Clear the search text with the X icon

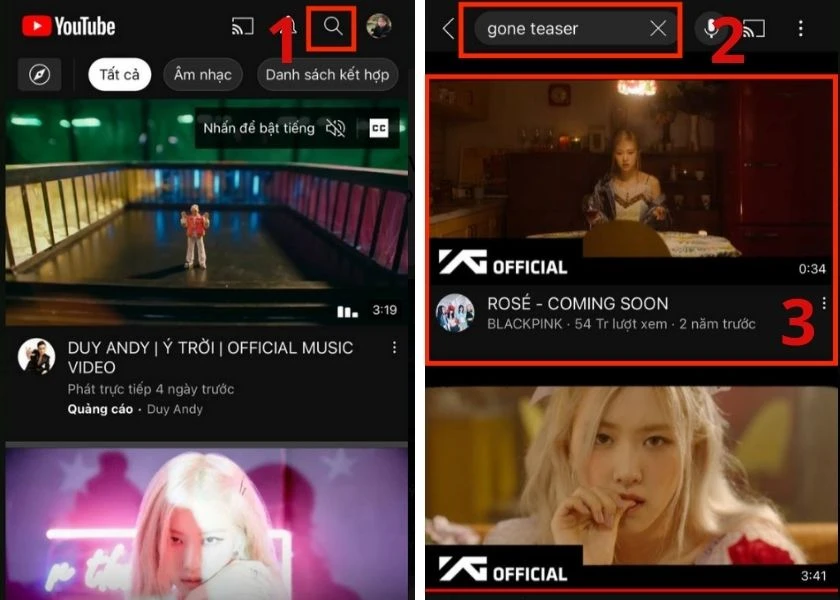[658, 29]
